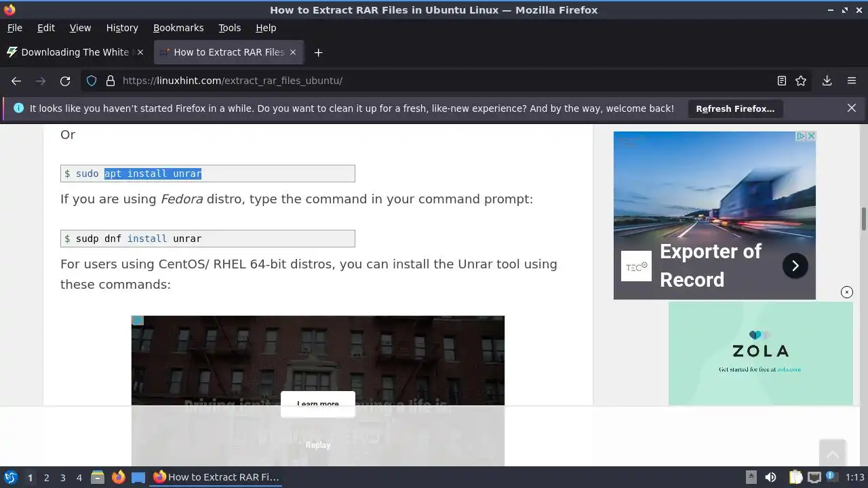Switch to workspace 2
Viewport: 868px width, 488px height.
(x=46, y=478)
